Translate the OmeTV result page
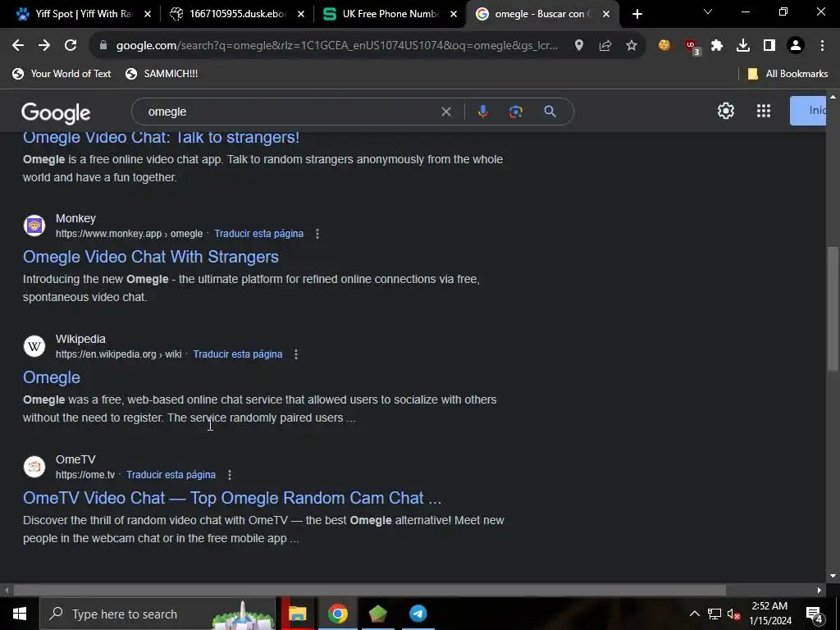Screen dimensions: 840x630 pos(171,475)
